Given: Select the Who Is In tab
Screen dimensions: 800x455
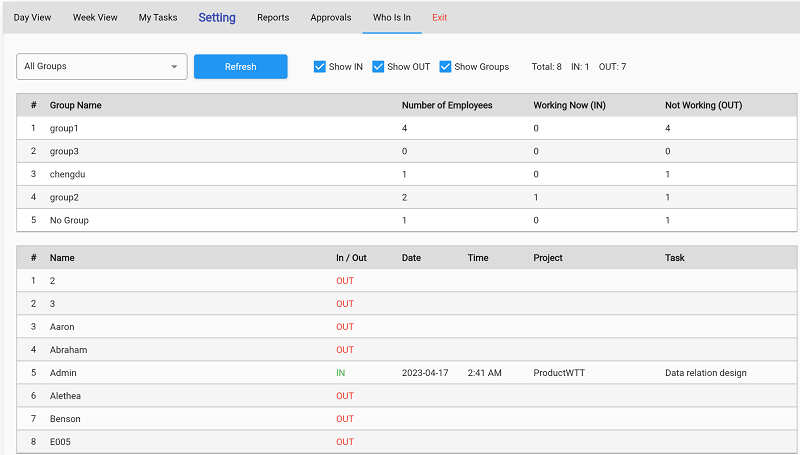Looking at the screenshot, I should click(392, 17).
